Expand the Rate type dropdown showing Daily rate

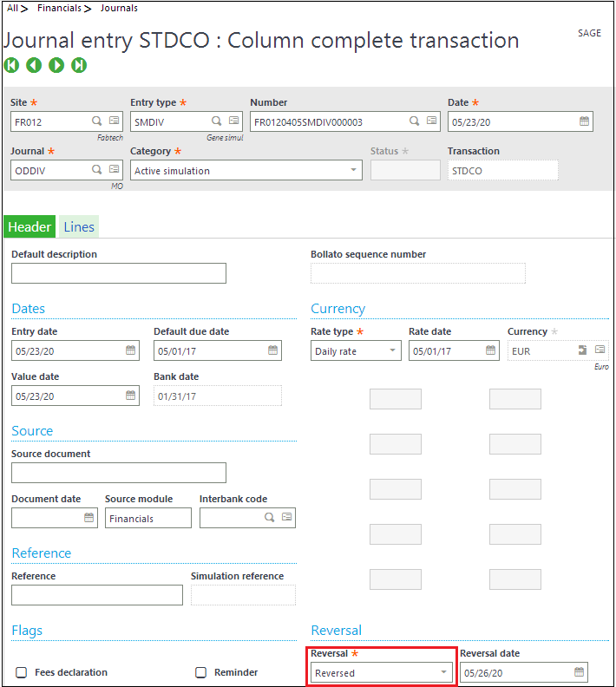pyautogui.click(x=392, y=350)
